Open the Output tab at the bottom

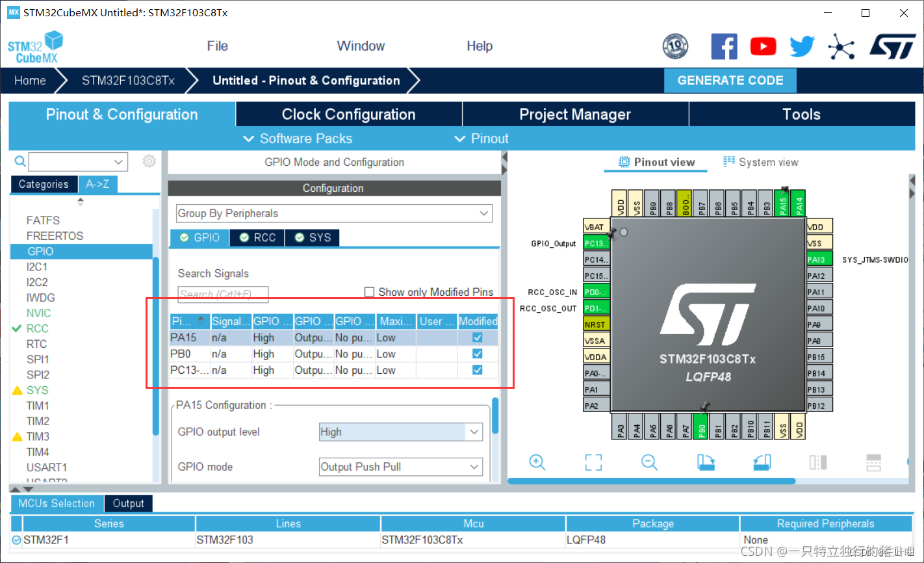point(128,503)
